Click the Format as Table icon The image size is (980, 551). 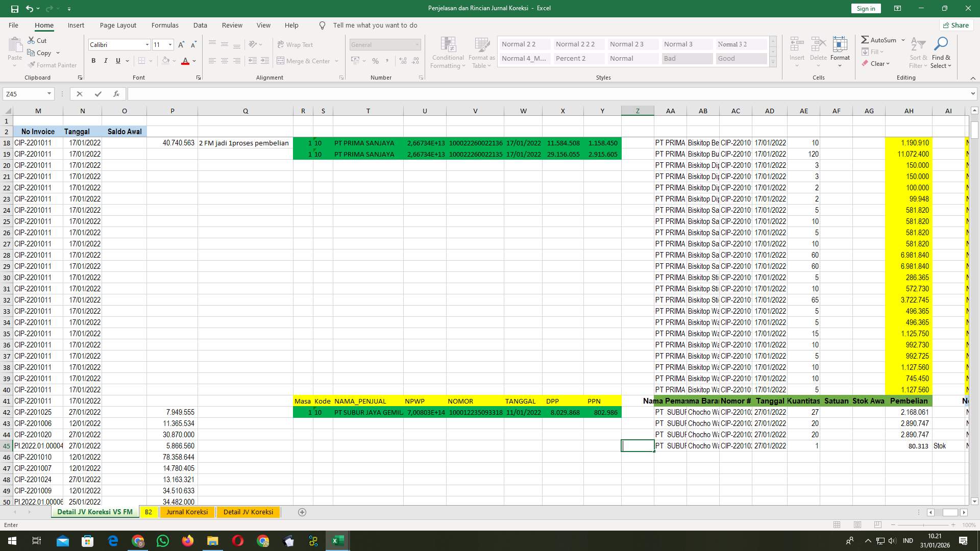pyautogui.click(x=480, y=53)
